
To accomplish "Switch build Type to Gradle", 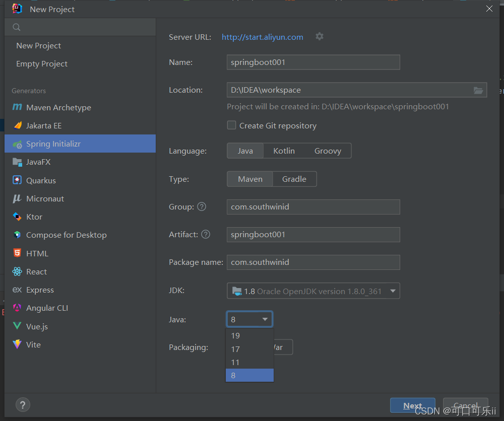I will tap(294, 179).
